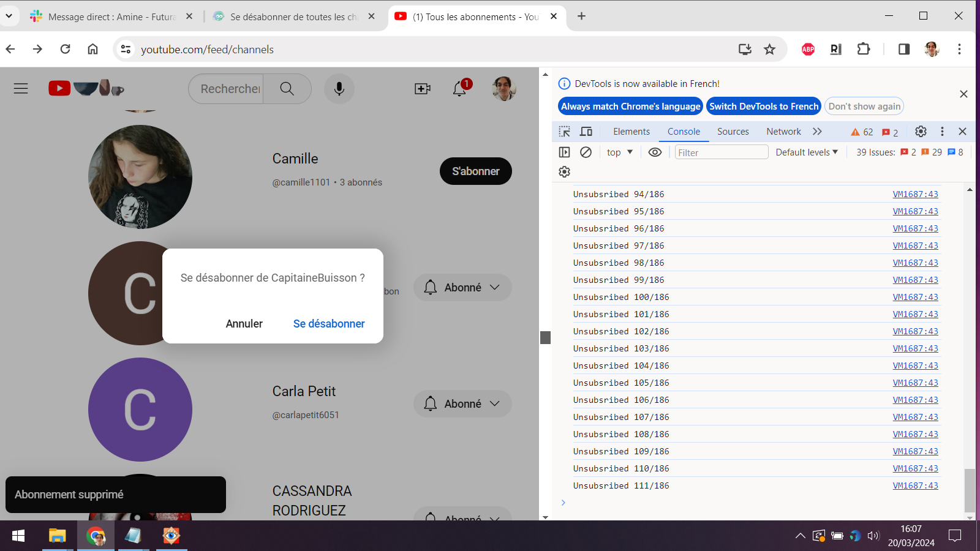Expand the Default levels dropdown
The height and width of the screenshot is (551, 980).
point(806,152)
